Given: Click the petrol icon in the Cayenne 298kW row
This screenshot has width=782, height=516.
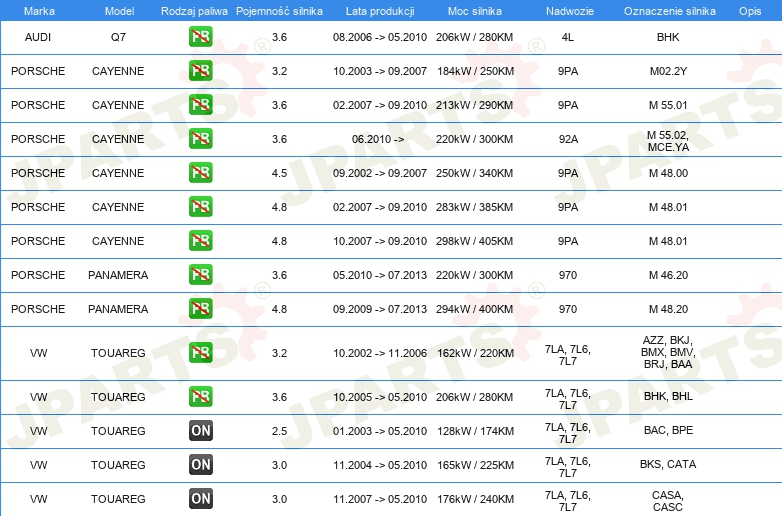Looking at the screenshot, I should coord(200,240).
